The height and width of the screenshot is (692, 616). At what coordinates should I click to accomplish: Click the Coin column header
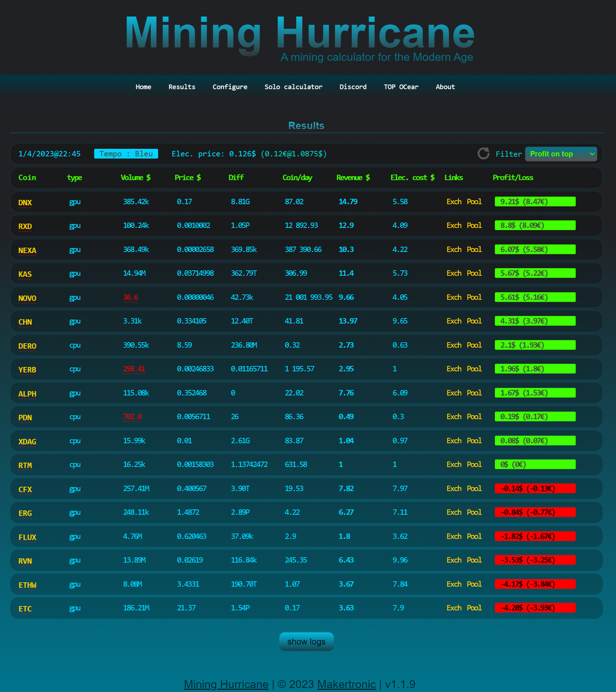tap(27, 178)
